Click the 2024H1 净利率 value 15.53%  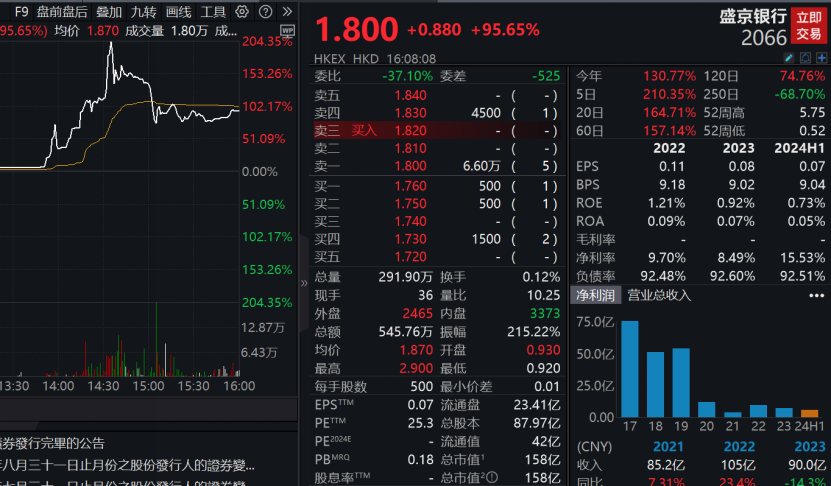pyautogui.click(x=802, y=258)
